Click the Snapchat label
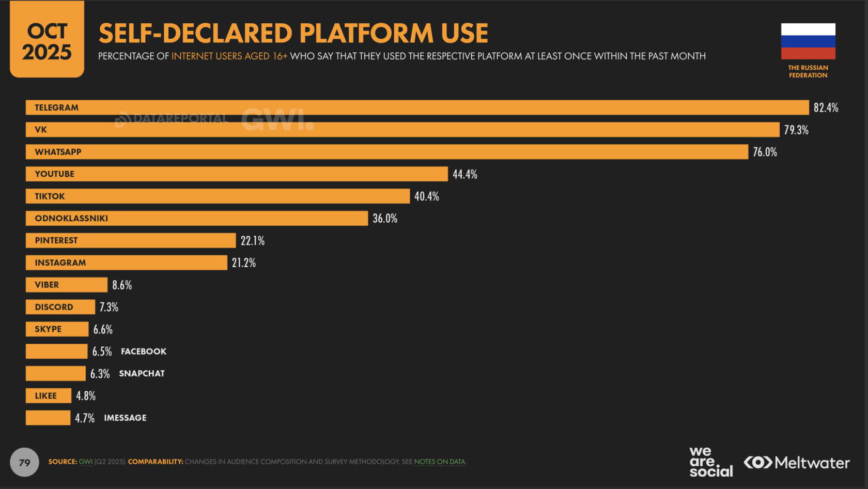 (142, 374)
